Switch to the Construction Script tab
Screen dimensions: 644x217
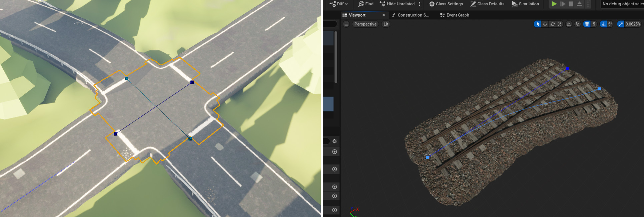(x=410, y=15)
